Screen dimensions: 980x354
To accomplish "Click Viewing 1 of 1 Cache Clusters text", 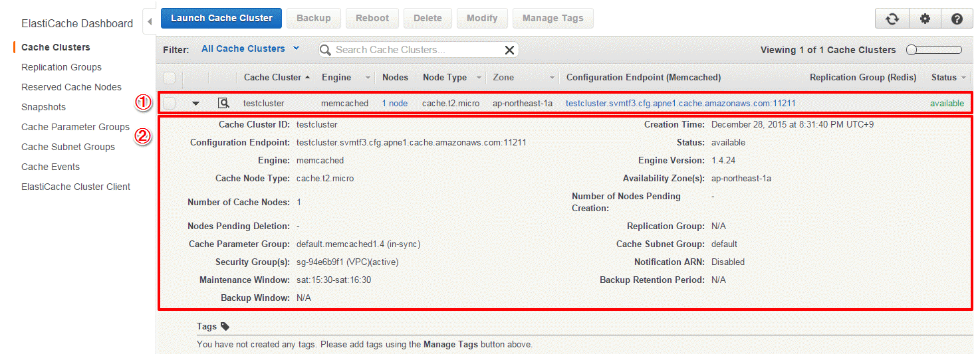I will point(828,50).
